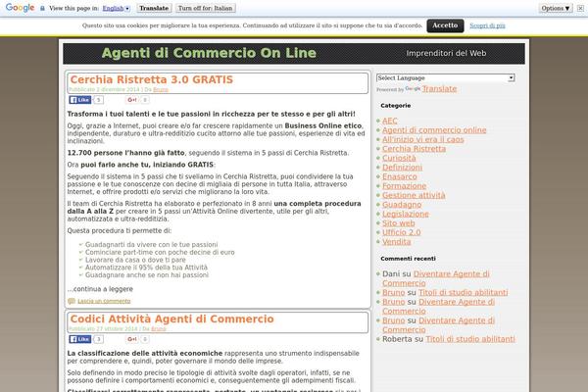Click ...continua a leggere text
This screenshot has width=588, height=392.
coord(100,289)
